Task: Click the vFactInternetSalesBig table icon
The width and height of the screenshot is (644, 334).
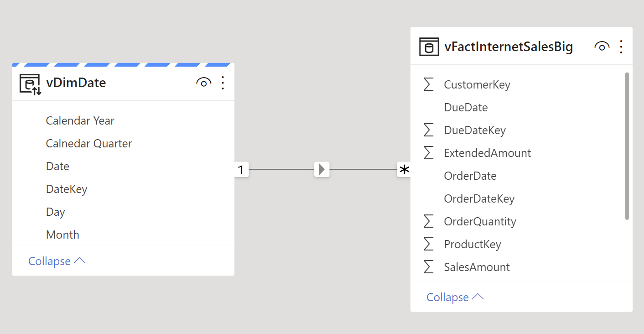Action: [x=429, y=46]
